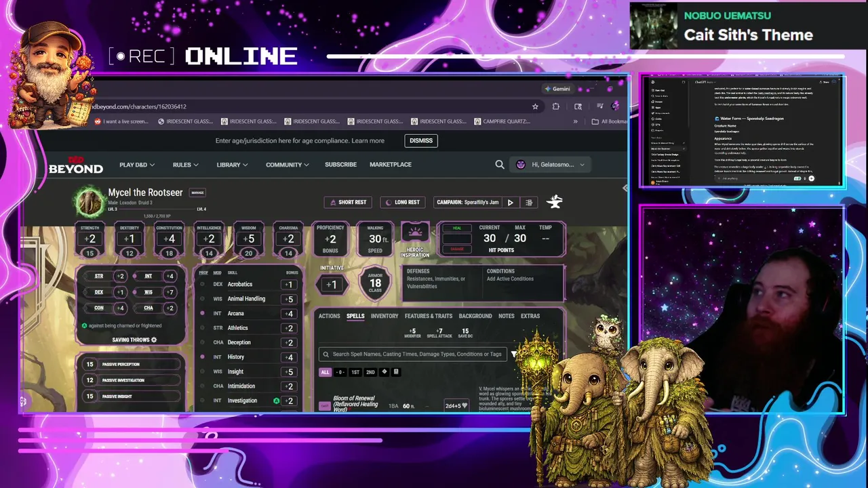This screenshot has height=488, width=868.
Task: Filter spells by concentration diamond icon
Action: (384, 372)
